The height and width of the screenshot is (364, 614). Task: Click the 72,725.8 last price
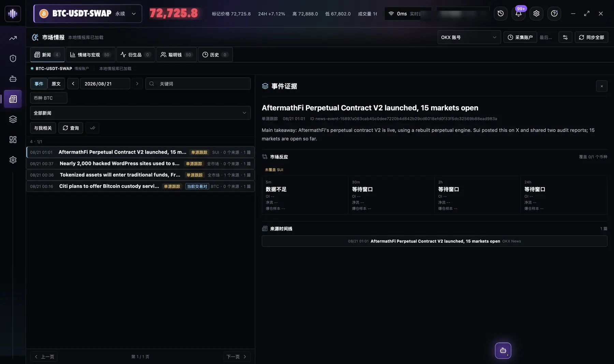click(x=174, y=13)
